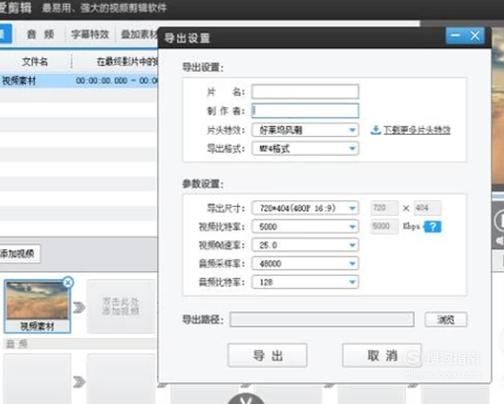Remove video clip via thumbnail X icon
Screen dimensions: 504x404
(68, 283)
